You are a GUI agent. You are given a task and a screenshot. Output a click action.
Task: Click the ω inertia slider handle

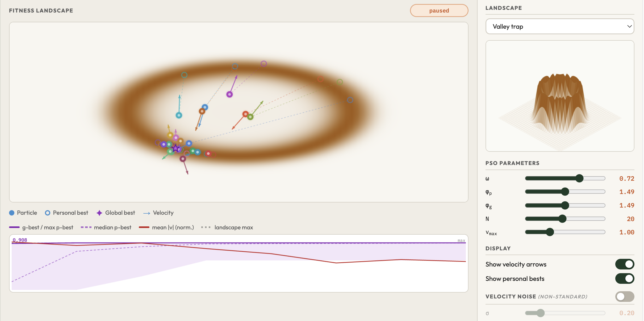(579, 178)
